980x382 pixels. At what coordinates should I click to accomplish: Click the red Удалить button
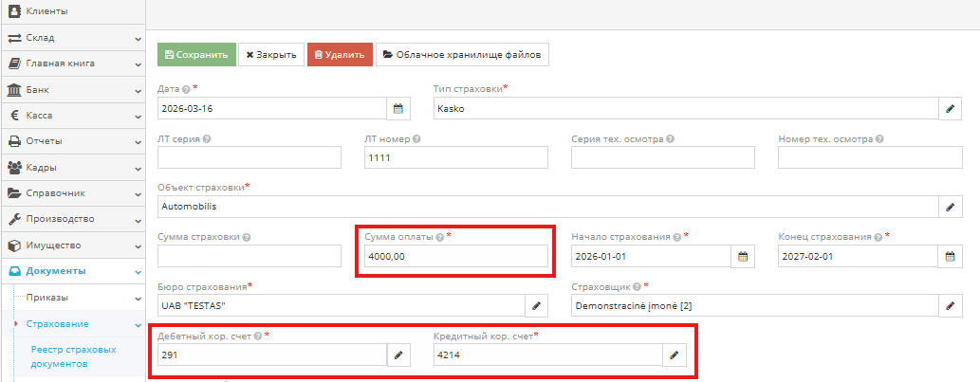[x=340, y=55]
